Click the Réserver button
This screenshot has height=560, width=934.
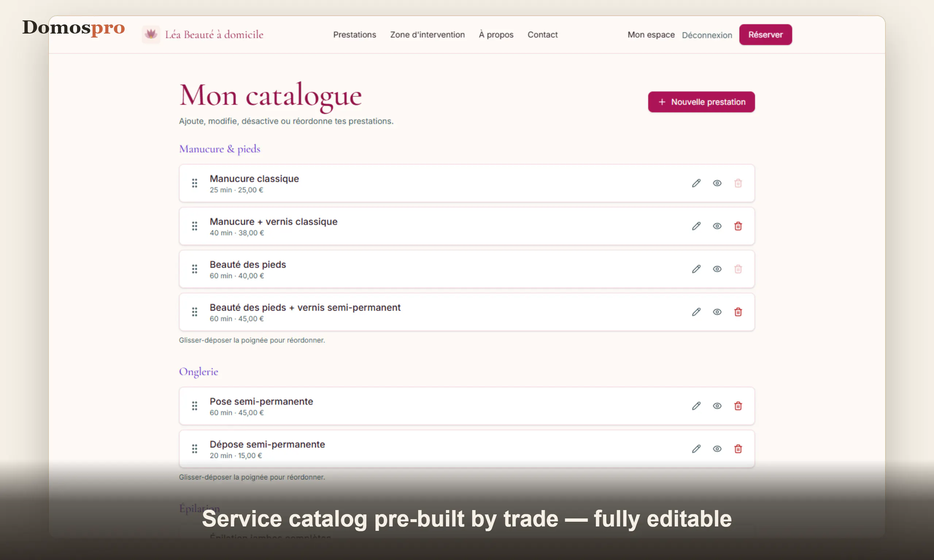point(765,35)
